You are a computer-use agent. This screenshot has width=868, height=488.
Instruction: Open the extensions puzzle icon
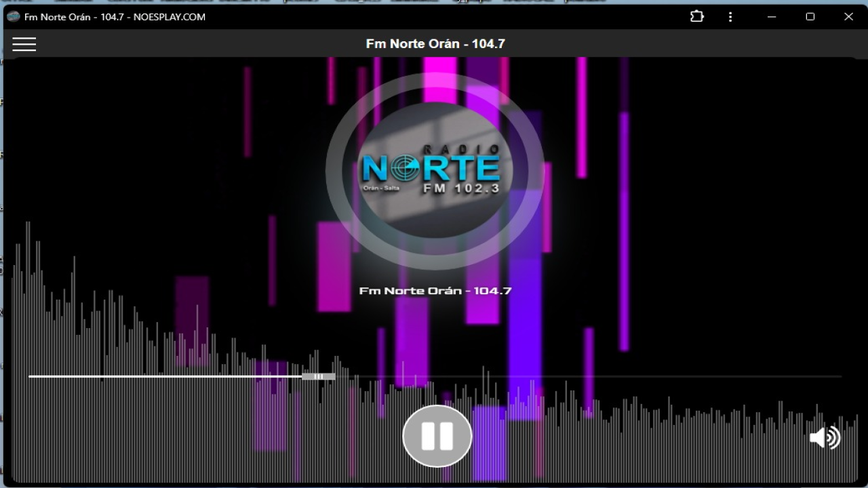pos(697,17)
